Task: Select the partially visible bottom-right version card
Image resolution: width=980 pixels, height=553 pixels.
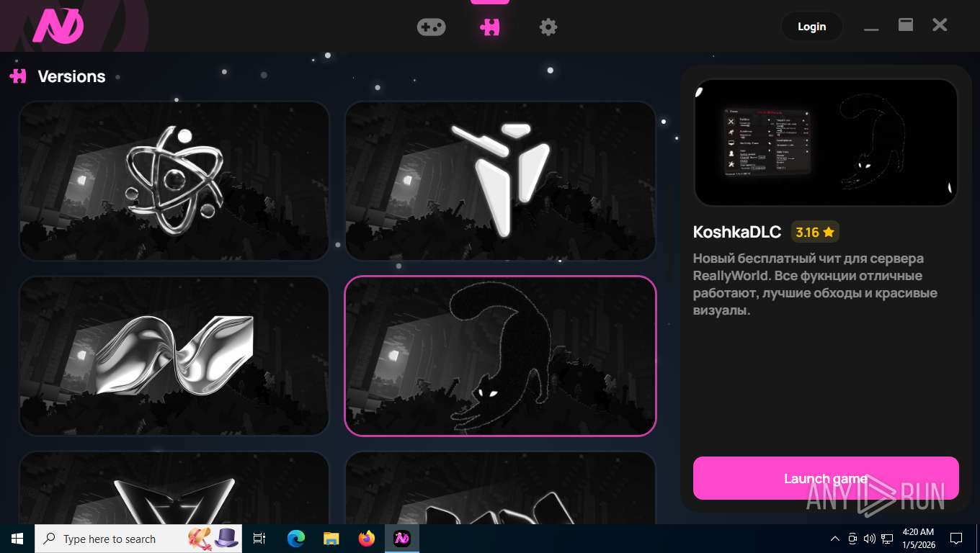Action: click(501, 488)
